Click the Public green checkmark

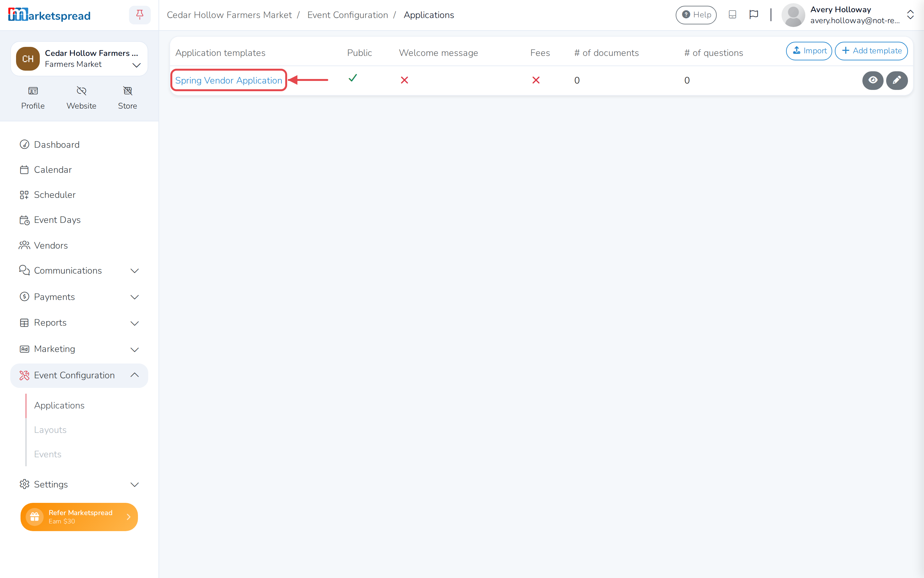[x=352, y=78]
